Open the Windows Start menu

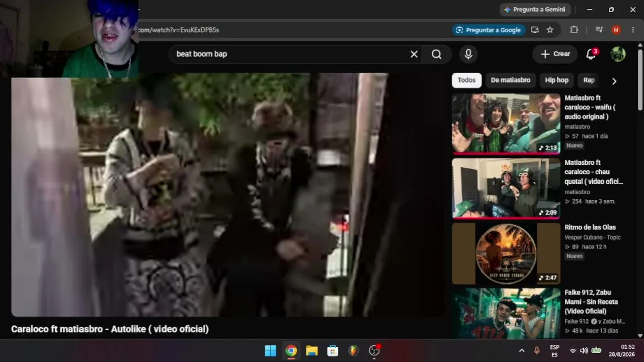(270, 351)
